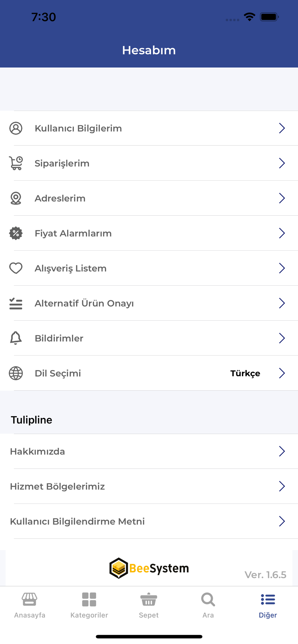Tap the globe icon for Dil Seçimi
Screen dimensions: 298x644
(x=16, y=373)
